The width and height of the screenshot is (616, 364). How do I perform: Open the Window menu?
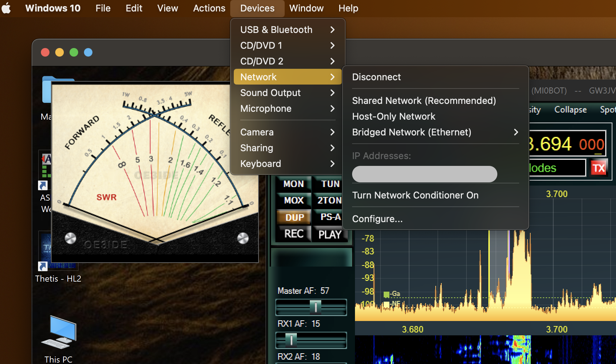306,8
